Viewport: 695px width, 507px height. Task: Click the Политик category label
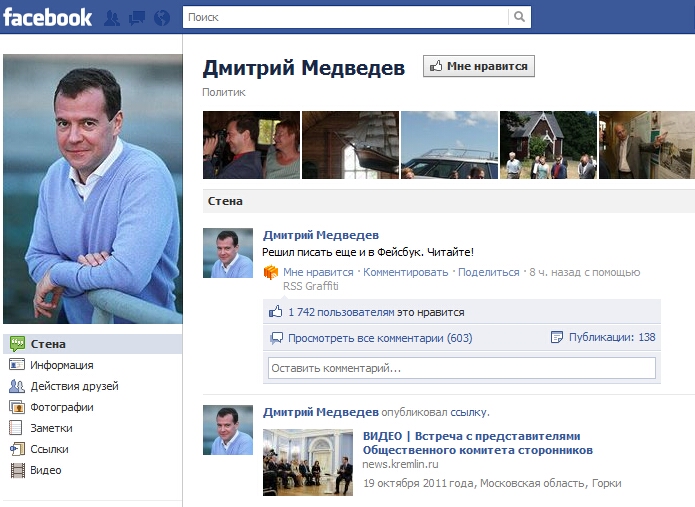pyautogui.click(x=224, y=92)
